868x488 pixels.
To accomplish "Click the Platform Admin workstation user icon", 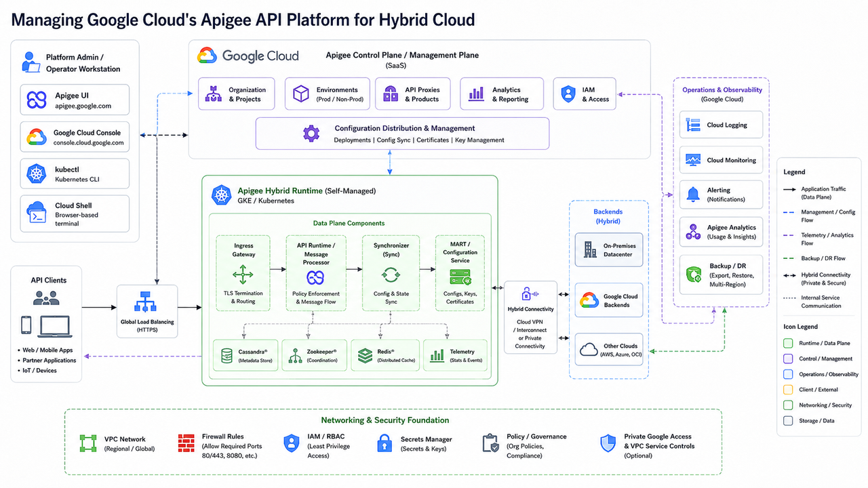I will (x=31, y=62).
